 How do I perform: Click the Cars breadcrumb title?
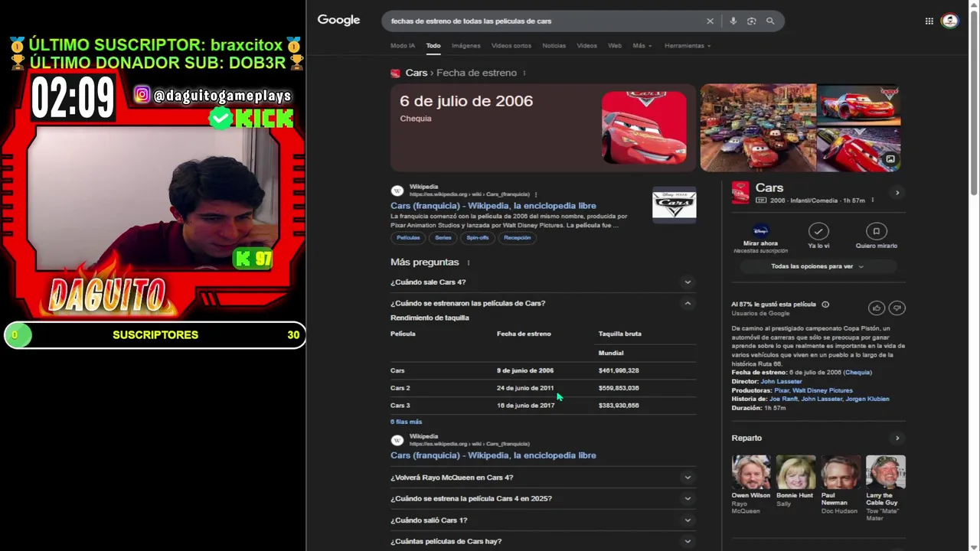[416, 73]
